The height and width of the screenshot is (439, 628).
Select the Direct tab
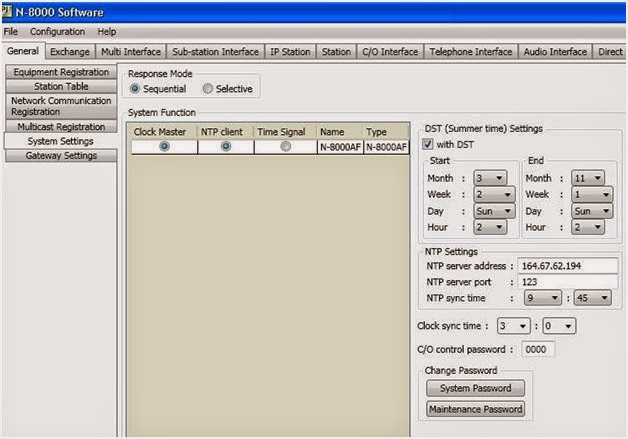610,52
